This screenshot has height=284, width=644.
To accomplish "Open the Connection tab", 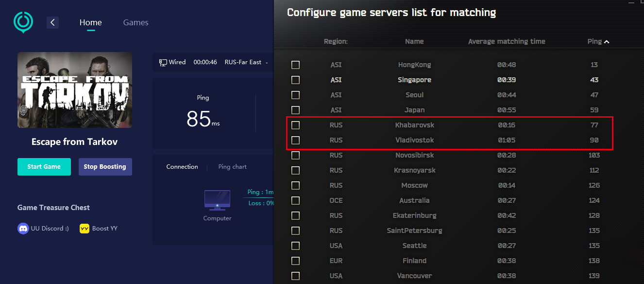I will point(182,167).
